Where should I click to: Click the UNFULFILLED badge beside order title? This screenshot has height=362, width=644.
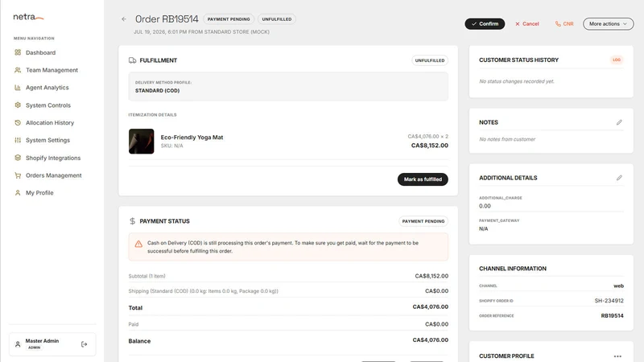point(277,19)
